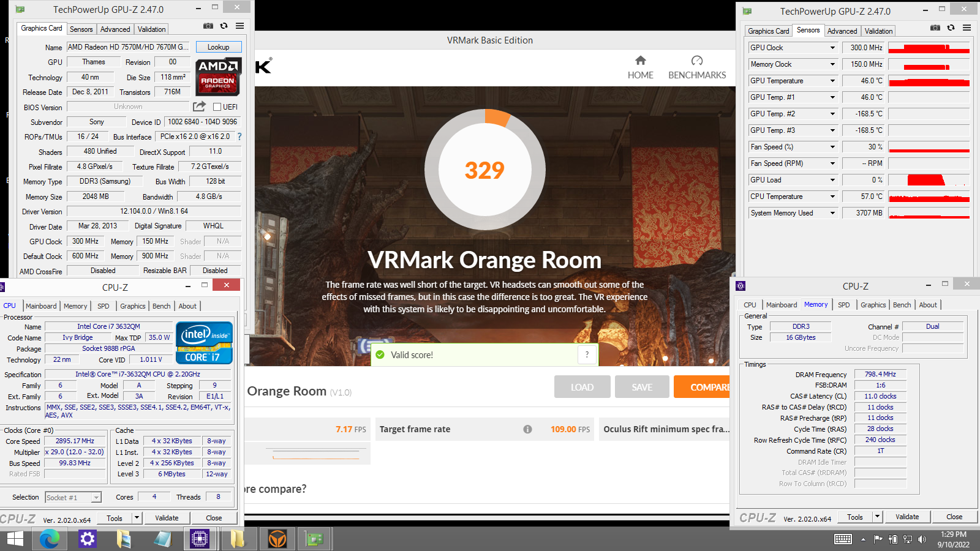Click the Core Speed value 2895.17 MHz

click(x=75, y=441)
